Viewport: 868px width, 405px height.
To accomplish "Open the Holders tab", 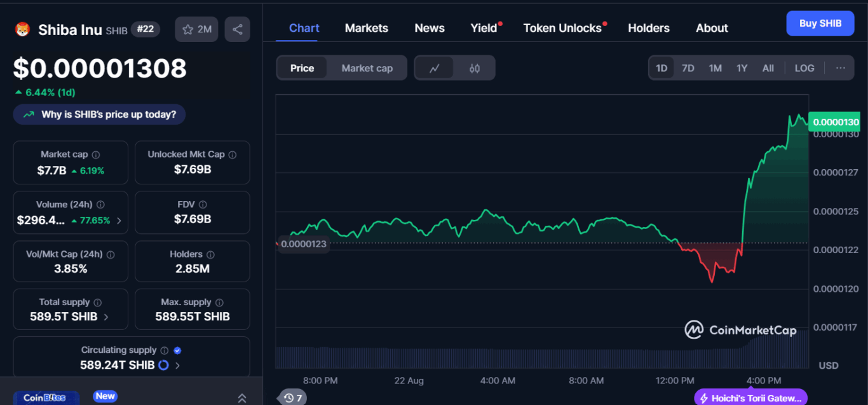I will point(649,28).
